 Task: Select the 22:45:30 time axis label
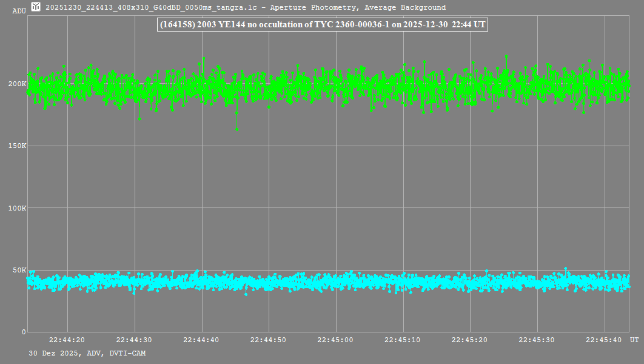coord(537,340)
